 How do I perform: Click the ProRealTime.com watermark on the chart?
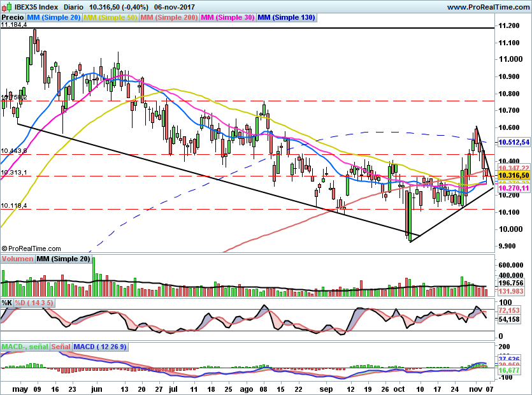coord(29,248)
